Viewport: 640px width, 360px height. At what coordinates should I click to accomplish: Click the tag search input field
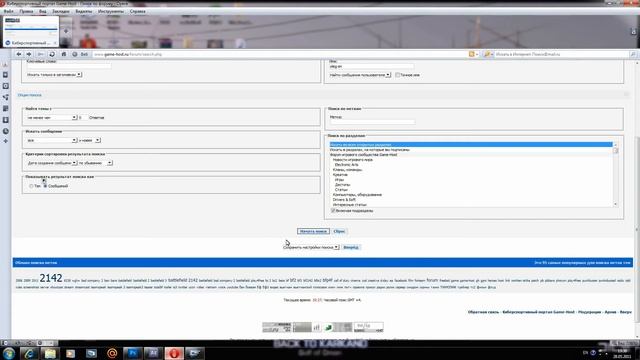click(372, 122)
